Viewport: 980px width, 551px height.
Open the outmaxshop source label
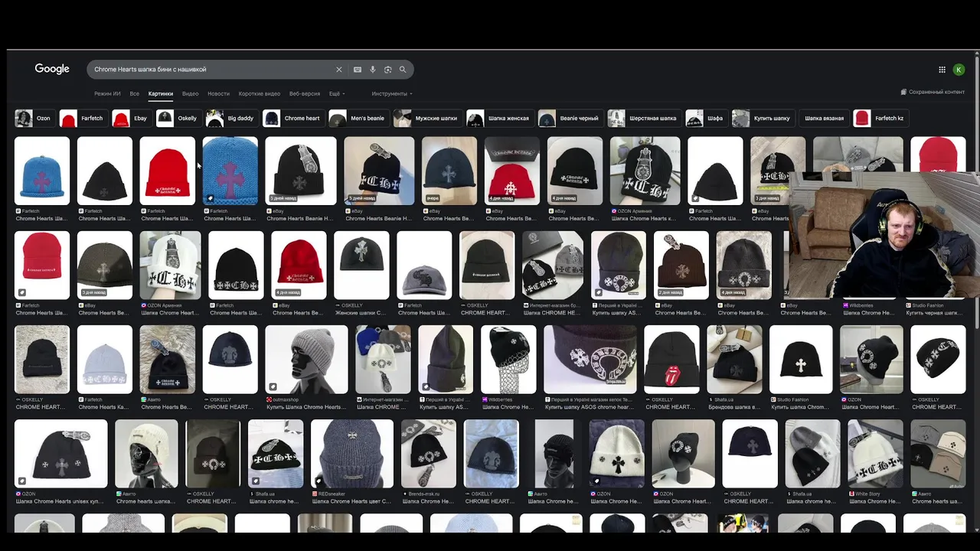(x=285, y=399)
